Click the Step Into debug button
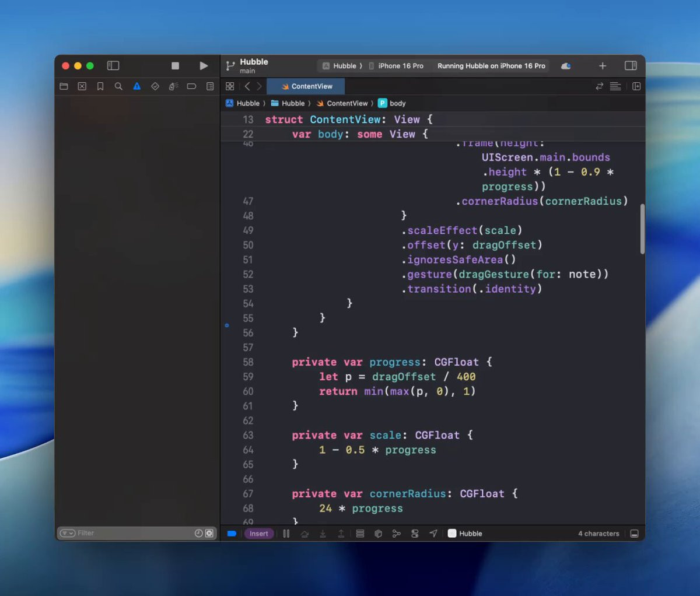700x596 pixels. (x=323, y=534)
